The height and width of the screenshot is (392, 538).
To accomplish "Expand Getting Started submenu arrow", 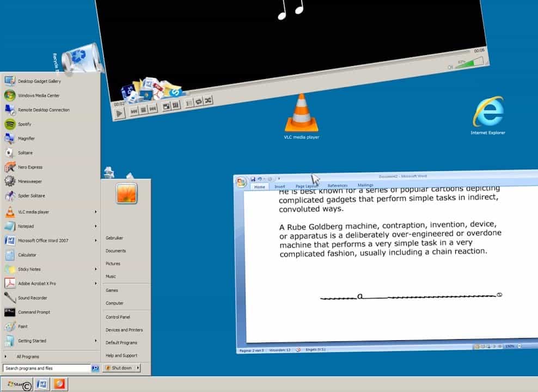I will click(96, 341).
